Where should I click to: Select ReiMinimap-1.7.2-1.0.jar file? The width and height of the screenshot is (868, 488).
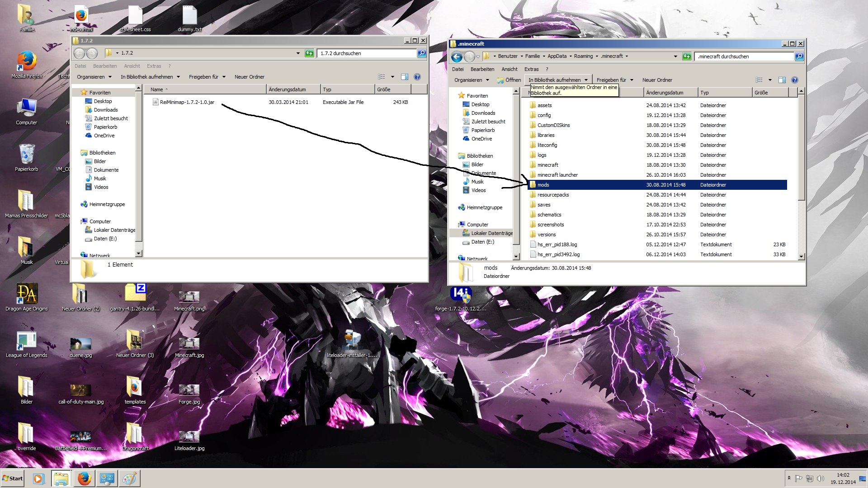click(x=187, y=102)
